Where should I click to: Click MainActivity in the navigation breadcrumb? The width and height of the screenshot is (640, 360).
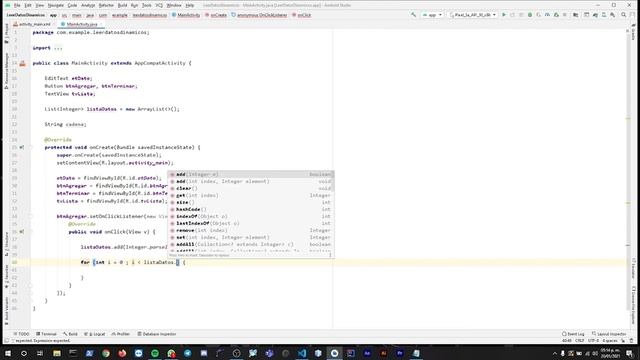tap(186, 15)
